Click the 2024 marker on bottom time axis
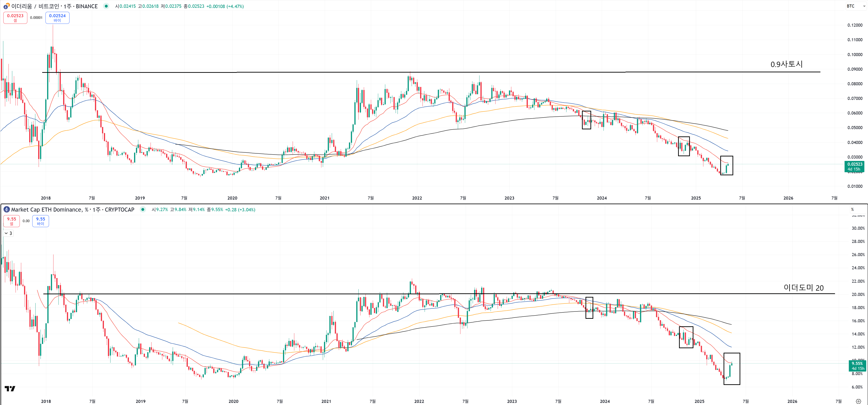This screenshot has height=405, width=868. pos(605,401)
